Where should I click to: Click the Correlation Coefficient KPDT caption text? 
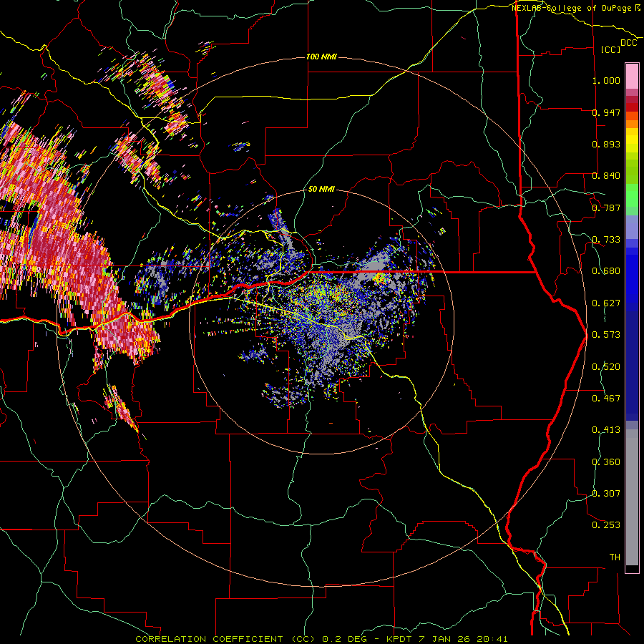[321, 639]
